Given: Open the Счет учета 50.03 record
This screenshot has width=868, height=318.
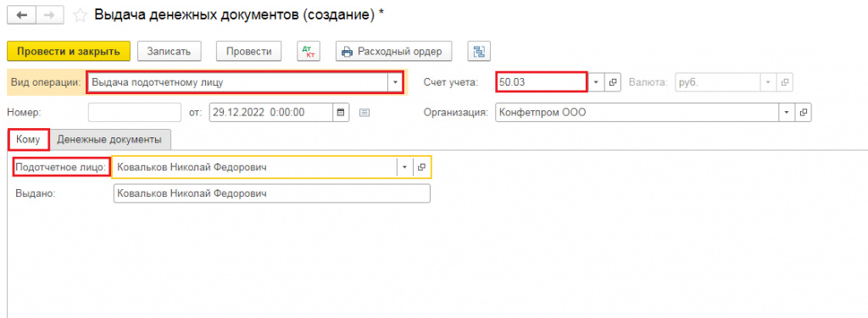Looking at the screenshot, I should [613, 82].
